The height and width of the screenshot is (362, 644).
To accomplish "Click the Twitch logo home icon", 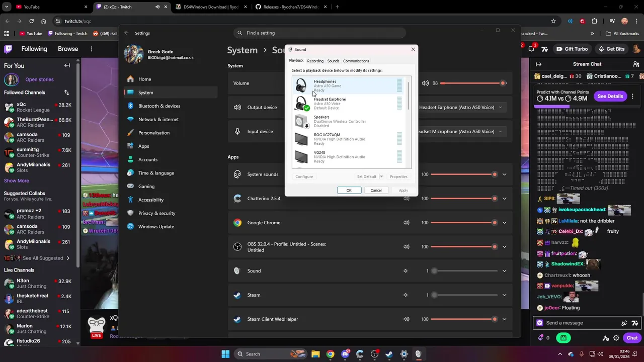I will click(8, 49).
